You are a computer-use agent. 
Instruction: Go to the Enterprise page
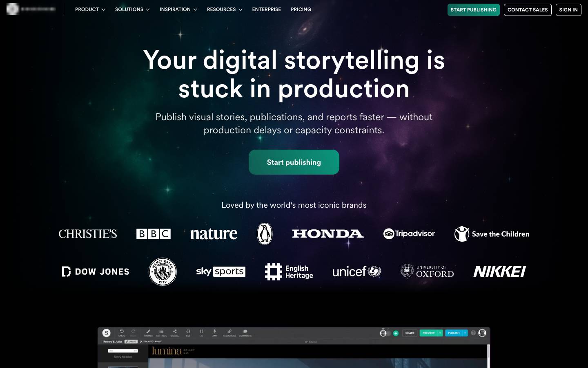tap(267, 9)
